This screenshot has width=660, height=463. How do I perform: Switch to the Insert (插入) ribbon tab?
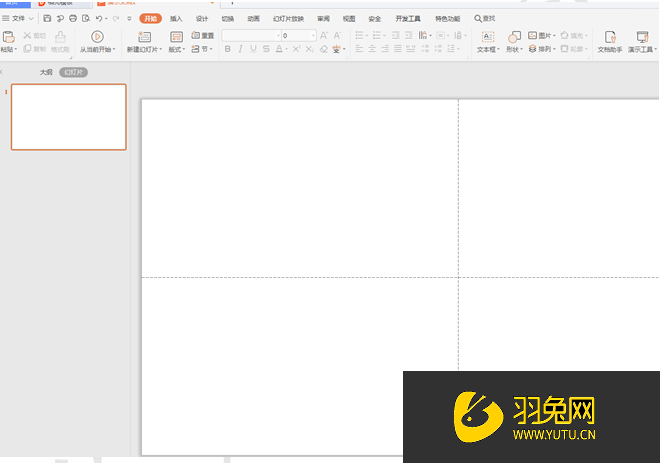pyautogui.click(x=176, y=19)
